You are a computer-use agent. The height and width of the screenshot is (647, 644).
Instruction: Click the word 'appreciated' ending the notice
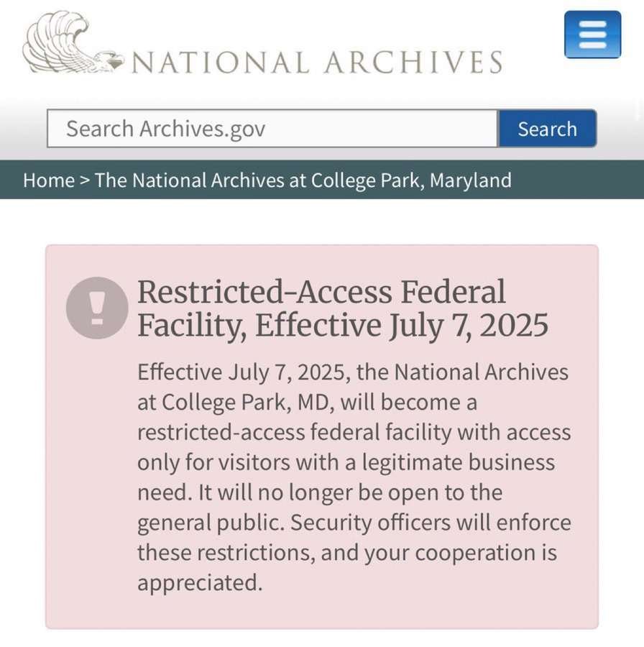pos(200,583)
